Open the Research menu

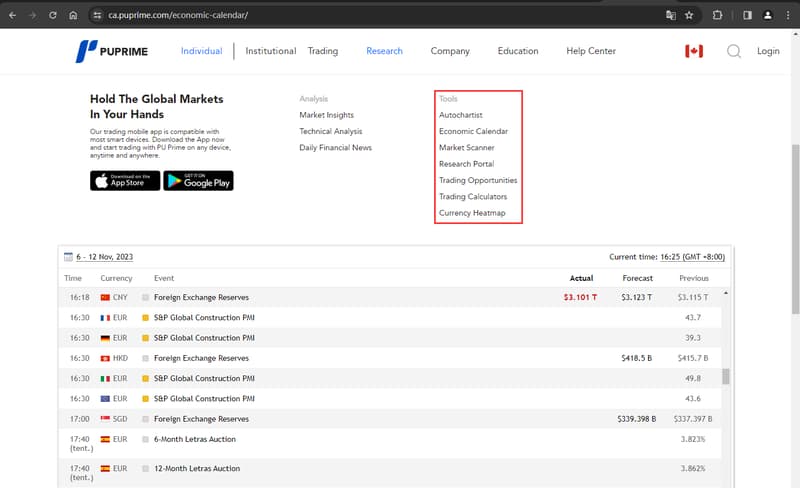pos(384,51)
